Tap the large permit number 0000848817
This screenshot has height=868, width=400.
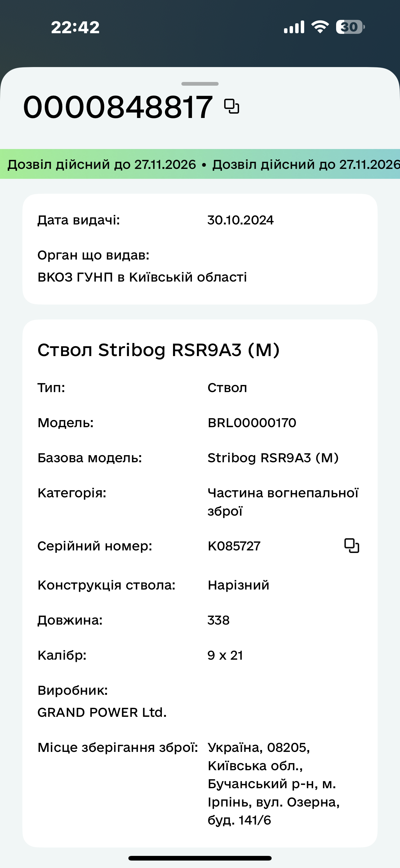(118, 107)
